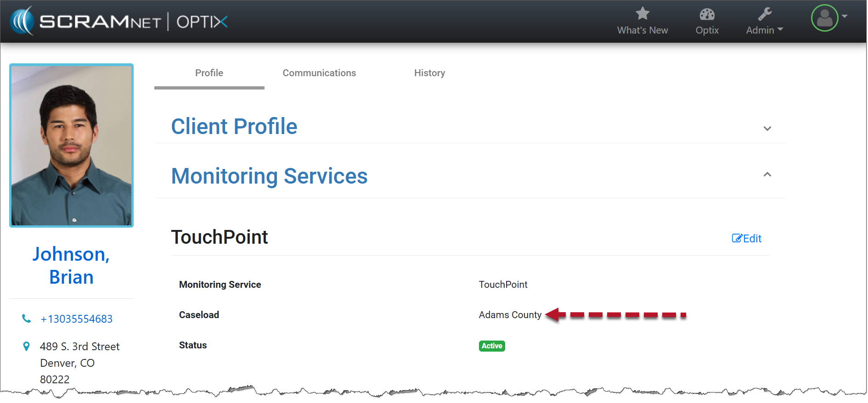Click the What's New star icon
The width and height of the screenshot is (868, 403).
pyautogui.click(x=642, y=14)
